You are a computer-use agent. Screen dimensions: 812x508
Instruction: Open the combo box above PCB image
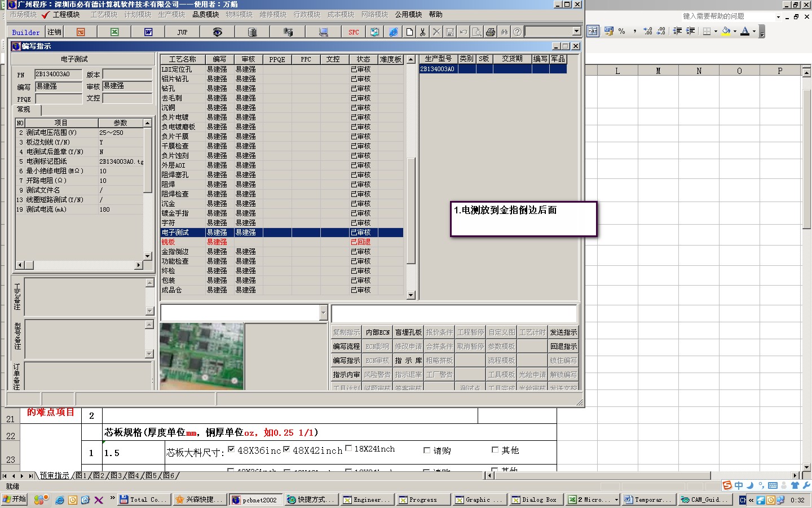coord(323,313)
